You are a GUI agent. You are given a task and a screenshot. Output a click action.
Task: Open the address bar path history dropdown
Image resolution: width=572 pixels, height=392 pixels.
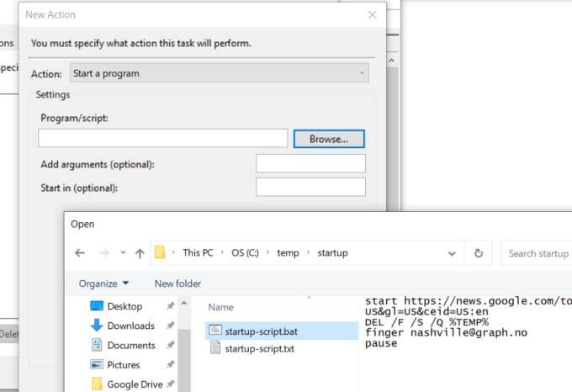tap(452, 253)
